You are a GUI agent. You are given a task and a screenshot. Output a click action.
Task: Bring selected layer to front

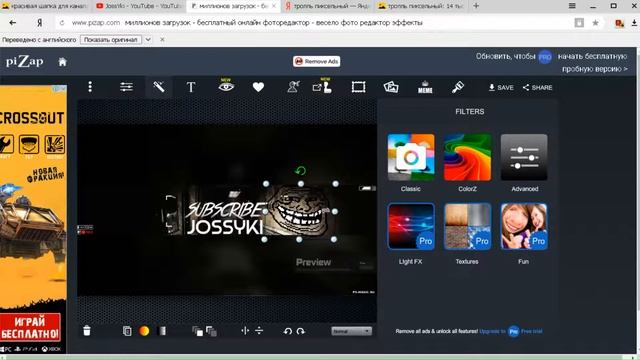click(198, 331)
